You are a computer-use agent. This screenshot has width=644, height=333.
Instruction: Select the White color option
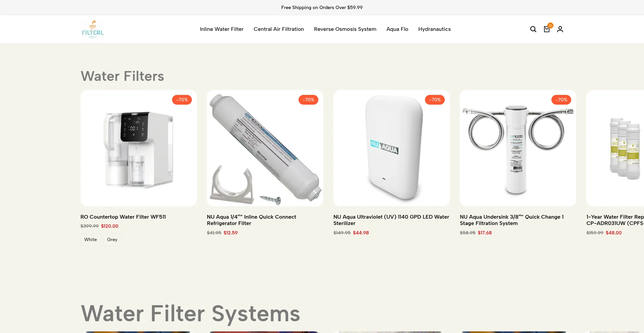click(x=91, y=239)
